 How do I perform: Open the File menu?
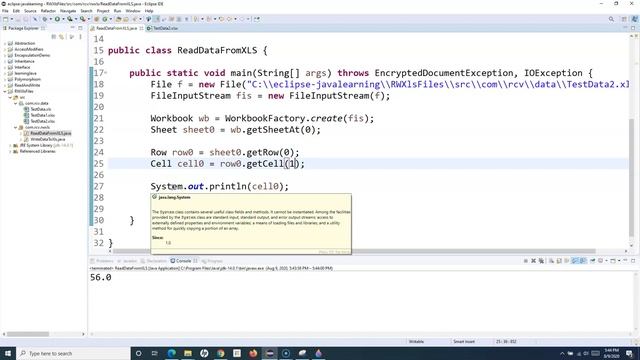[5, 11]
